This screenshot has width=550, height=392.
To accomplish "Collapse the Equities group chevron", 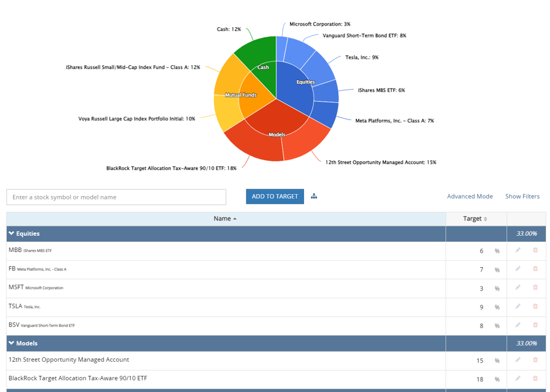I will pos(11,233).
